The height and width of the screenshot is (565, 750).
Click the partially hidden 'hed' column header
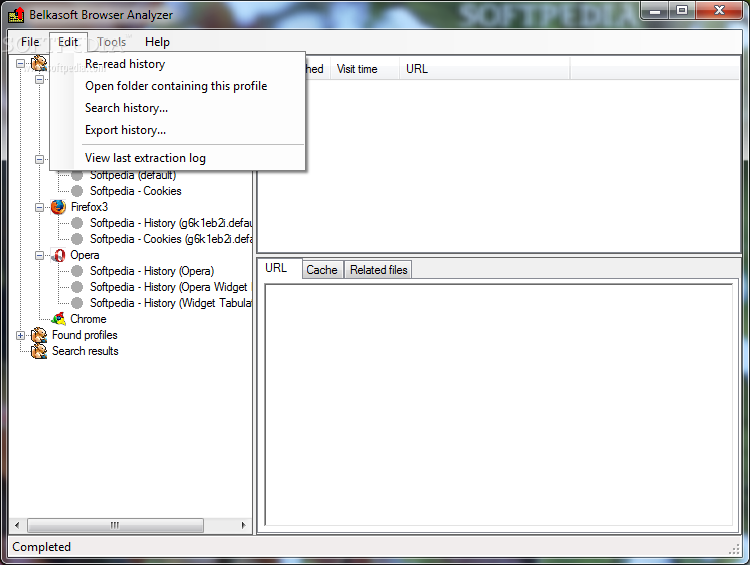pyautogui.click(x=318, y=69)
